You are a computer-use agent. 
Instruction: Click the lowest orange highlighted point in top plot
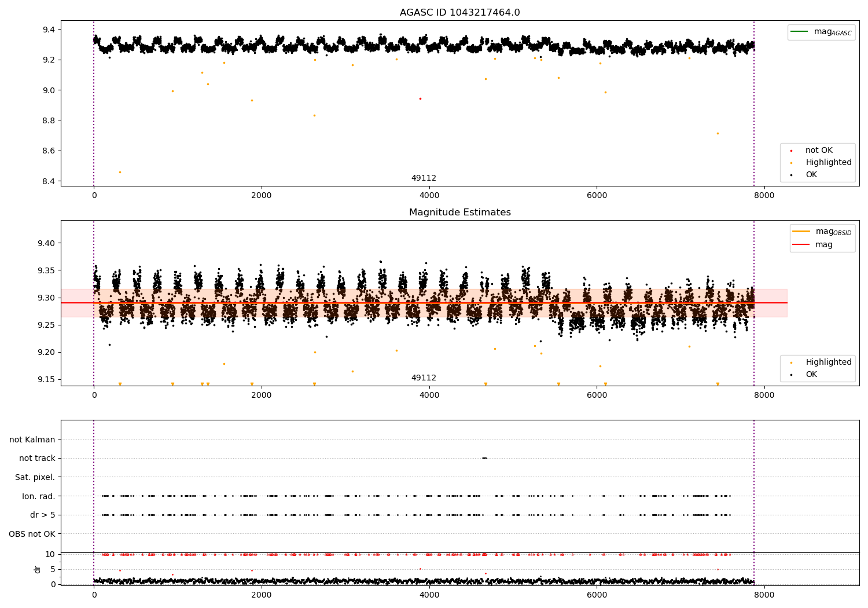[x=120, y=172]
